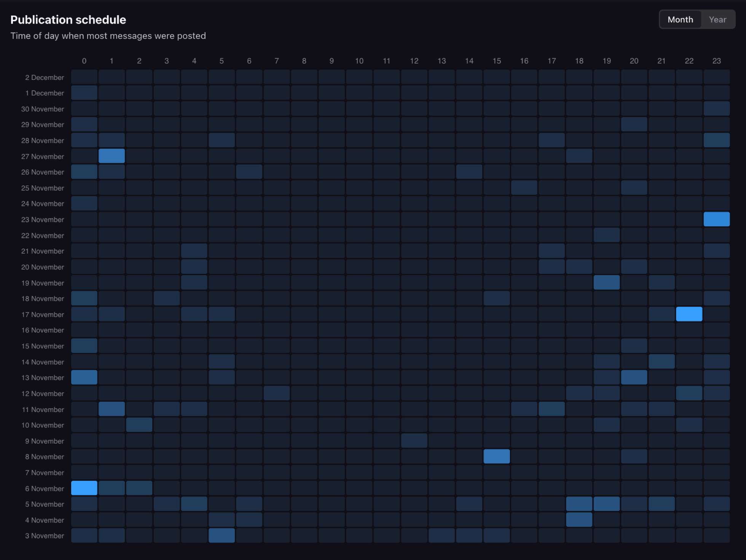The image size is (746, 560).
Task: Select the 14 November hour 21 cell
Action: [x=662, y=361]
